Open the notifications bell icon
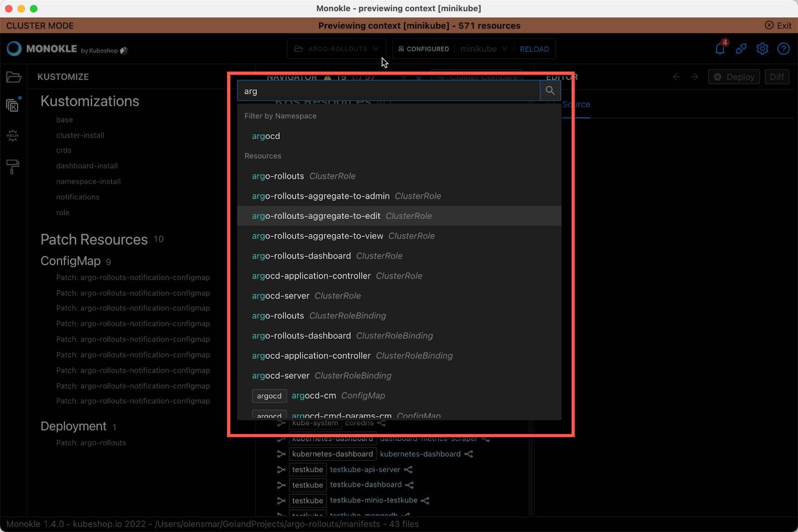Viewport: 798px width, 532px height. [720, 49]
